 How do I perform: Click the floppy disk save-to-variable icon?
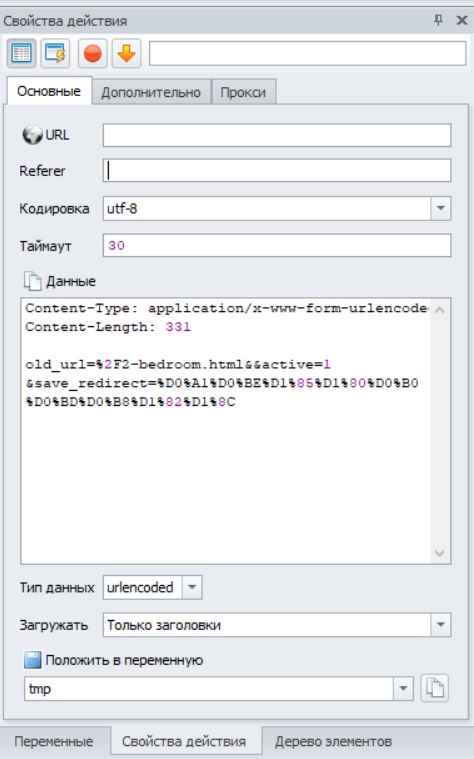point(32,660)
